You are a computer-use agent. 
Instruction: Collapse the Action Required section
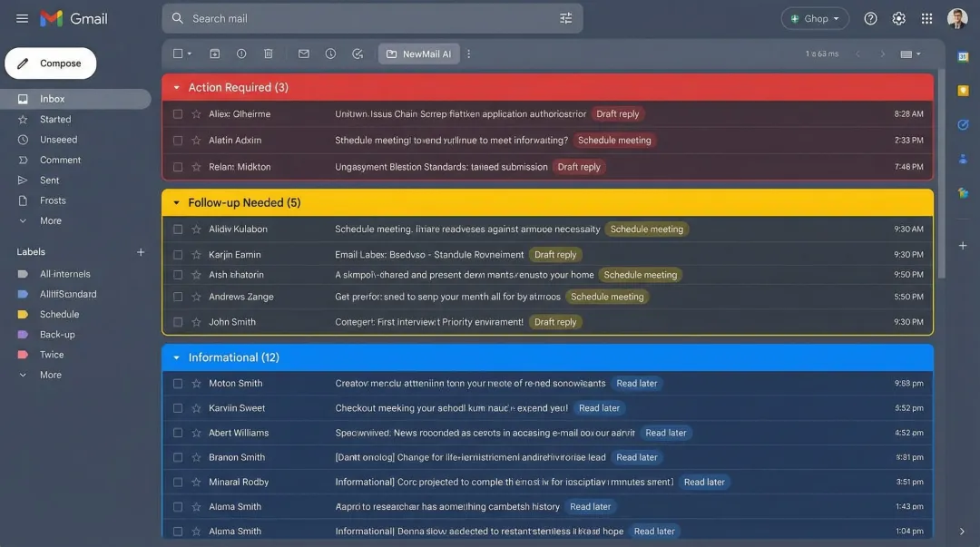175,86
